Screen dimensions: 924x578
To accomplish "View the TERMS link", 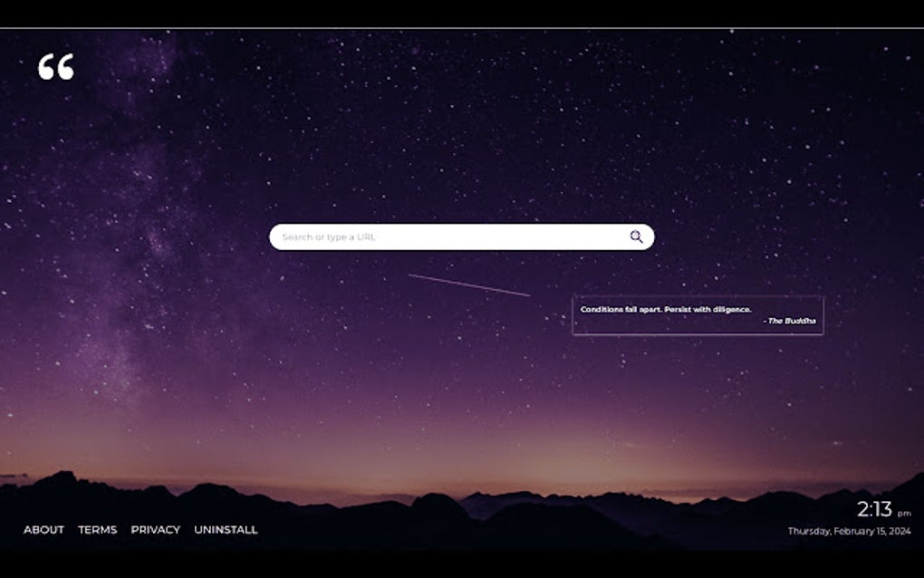I will (97, 529).
